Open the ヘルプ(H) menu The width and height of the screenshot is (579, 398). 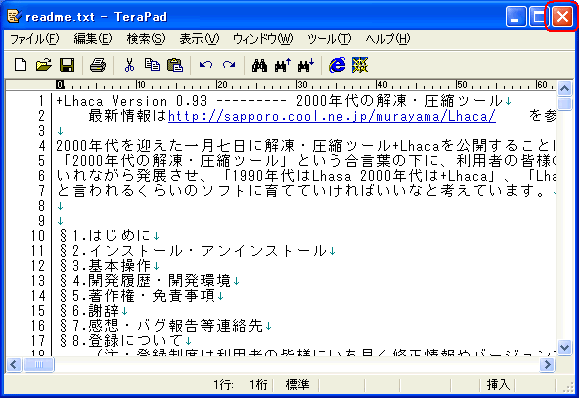click(388, 39)
